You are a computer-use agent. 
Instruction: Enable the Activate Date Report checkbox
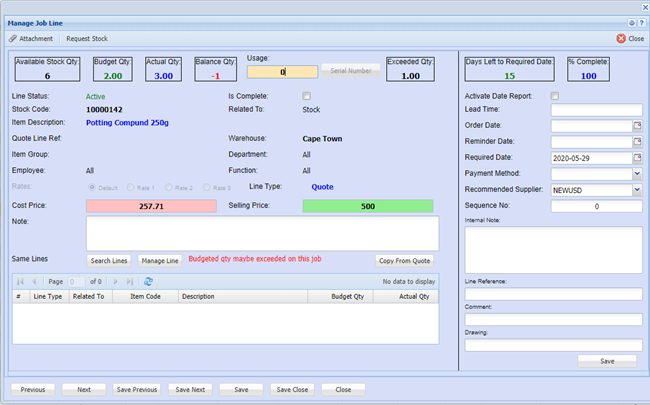click(555, 96)
